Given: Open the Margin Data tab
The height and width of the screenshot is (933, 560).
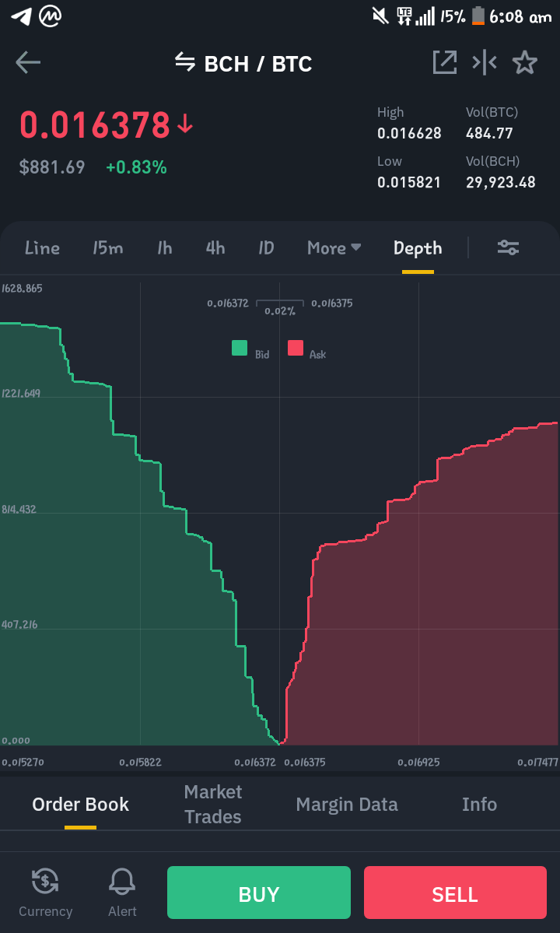Looking at the screenshot, I should coord(347,805).
